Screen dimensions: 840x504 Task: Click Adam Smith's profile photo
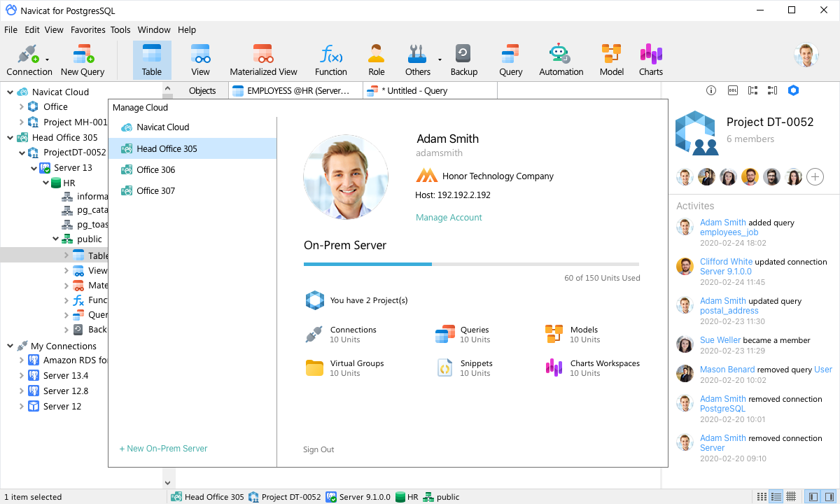pyautogui.click(x=346, y=178)
